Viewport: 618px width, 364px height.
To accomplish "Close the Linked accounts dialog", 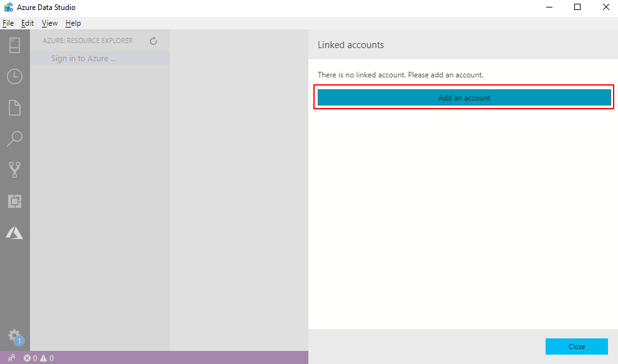I will coord(576,347).
